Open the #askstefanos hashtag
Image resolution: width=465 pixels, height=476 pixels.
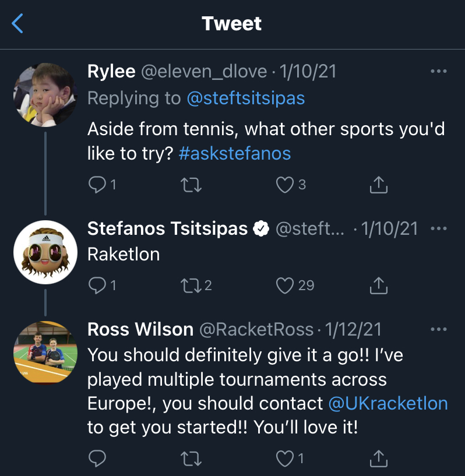[234, 153]
